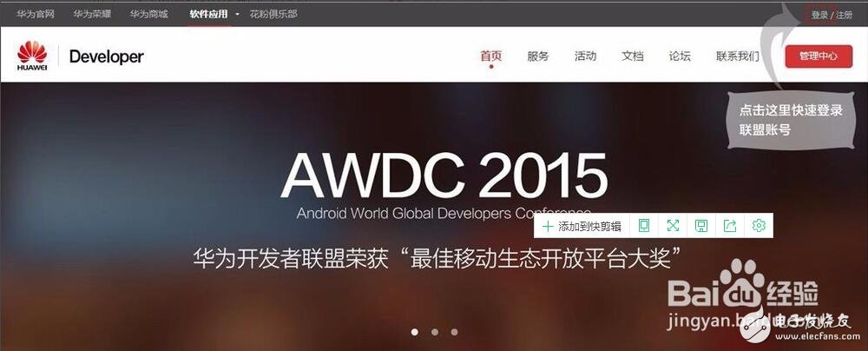The width and height of the screenshot is (868, 351).
Task: Open the 首页 navigation tab
Action: point(490,56)
